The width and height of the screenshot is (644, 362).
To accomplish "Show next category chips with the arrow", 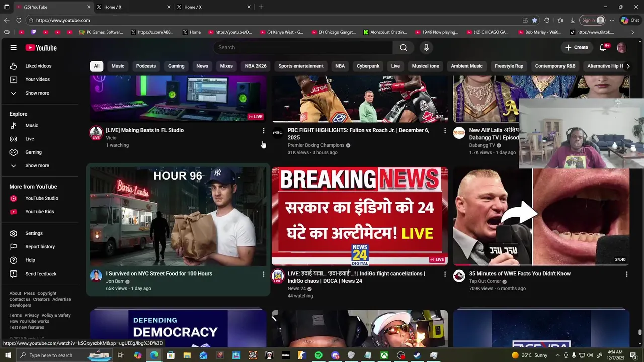I will coord(627,66).
